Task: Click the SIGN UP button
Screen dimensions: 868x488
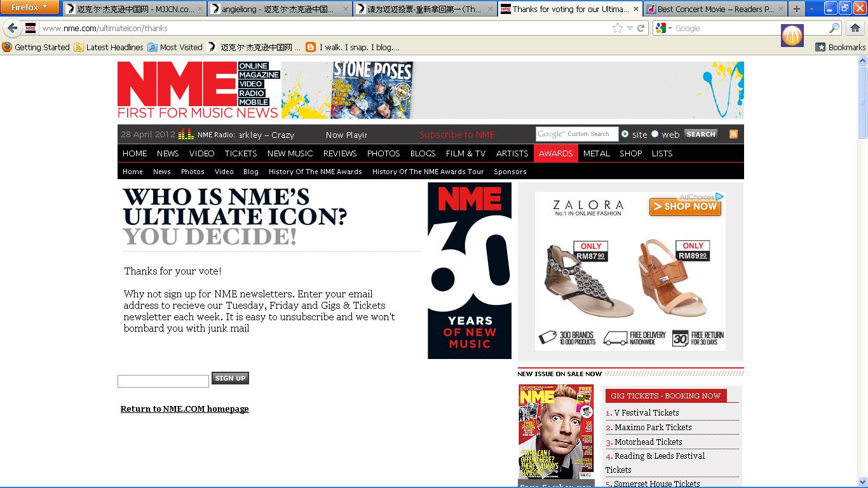Action: (x=230, y=377)
